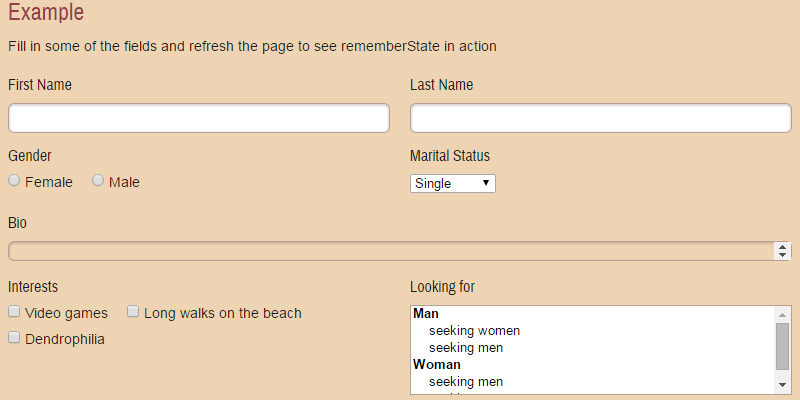This screenshot has width=800, height=400.
Task: Select "seeking men" under Man group
Action: click(465, 348)
